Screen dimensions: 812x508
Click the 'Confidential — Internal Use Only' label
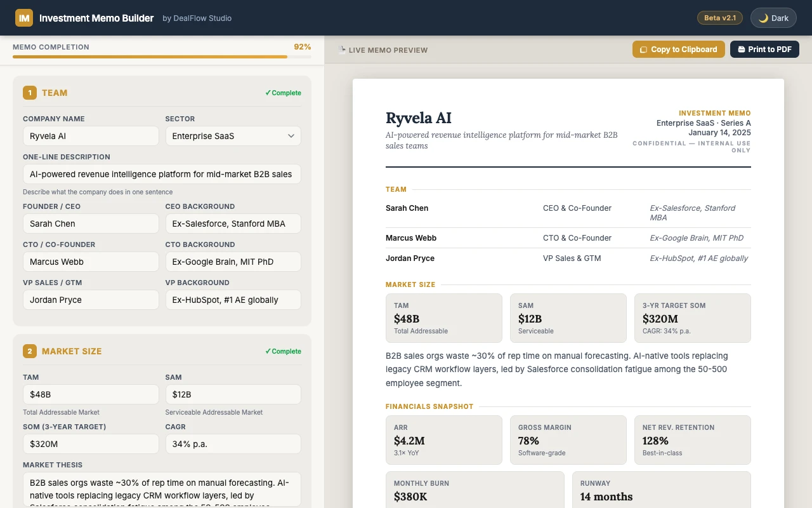click(691, 147)
